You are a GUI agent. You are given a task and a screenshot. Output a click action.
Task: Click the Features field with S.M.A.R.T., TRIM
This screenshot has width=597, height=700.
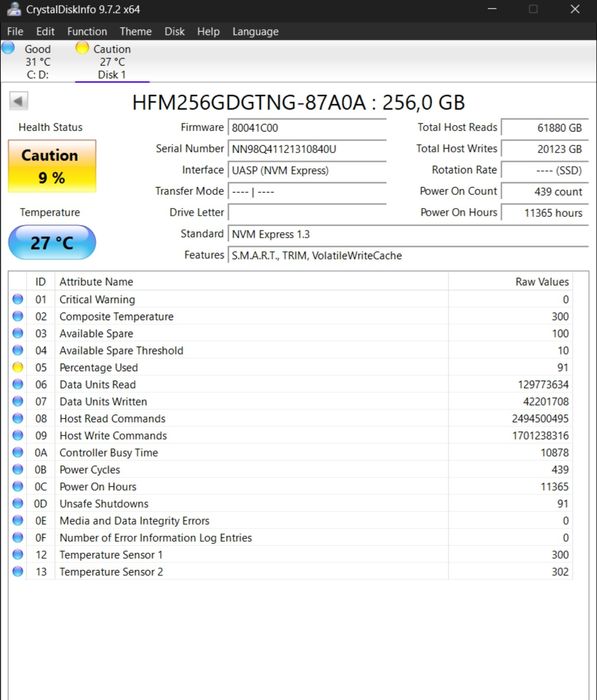point(408,255)
